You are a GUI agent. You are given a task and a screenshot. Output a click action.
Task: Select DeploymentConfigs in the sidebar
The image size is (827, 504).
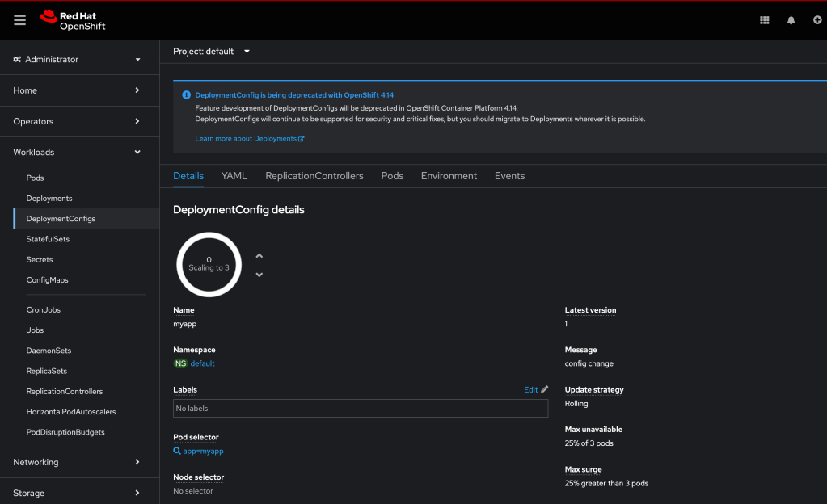tap(61, 218)
